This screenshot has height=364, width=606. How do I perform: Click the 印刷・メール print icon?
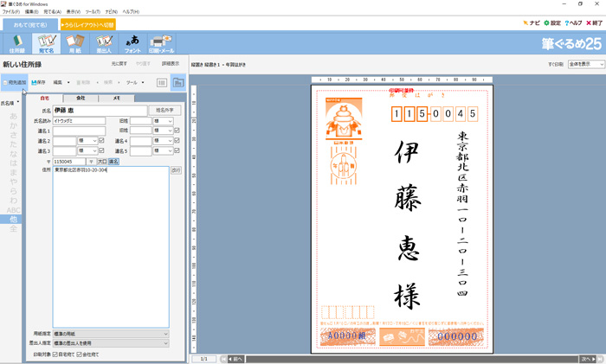click(x=163, y=42)
